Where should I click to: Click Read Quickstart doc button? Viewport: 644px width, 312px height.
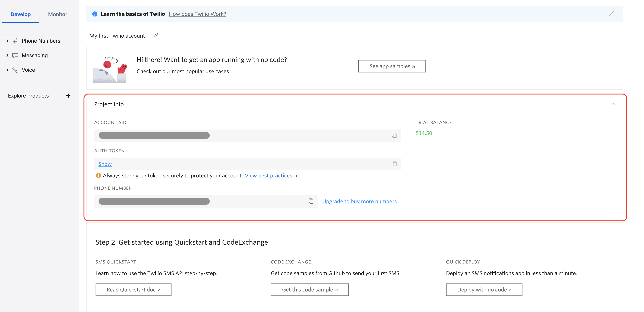point(133,289)
